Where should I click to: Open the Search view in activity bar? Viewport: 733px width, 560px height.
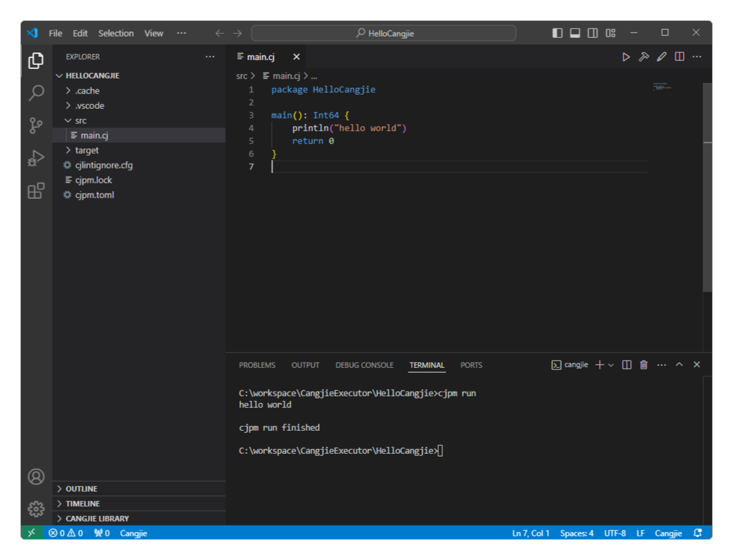(x=36, y=93)
